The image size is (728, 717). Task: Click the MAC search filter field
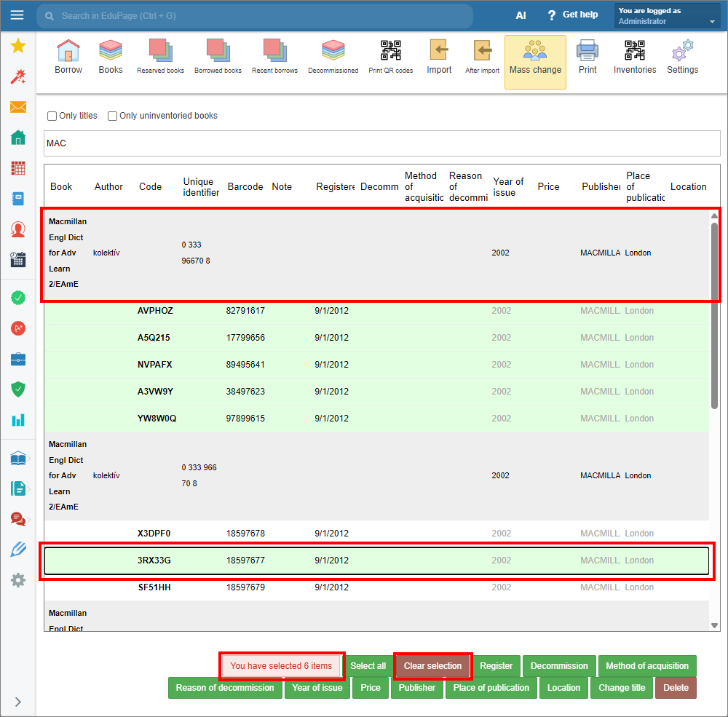pos(371,143)
